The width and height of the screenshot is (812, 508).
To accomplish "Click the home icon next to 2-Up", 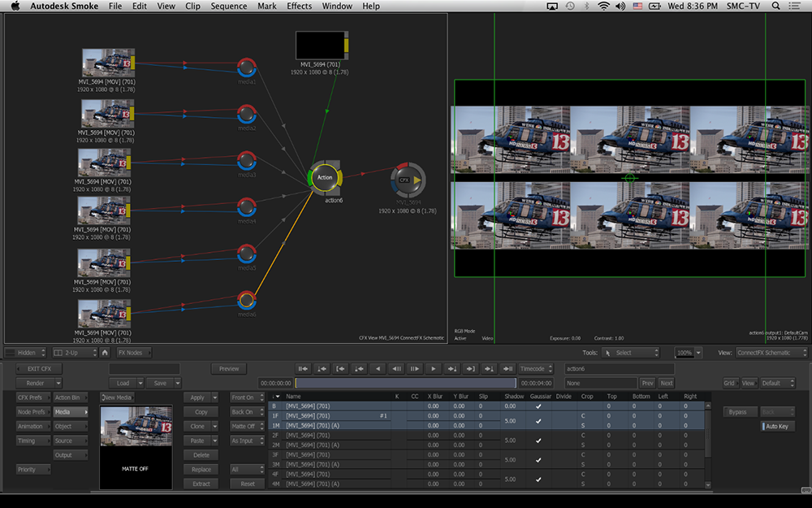I will point(105,353).
